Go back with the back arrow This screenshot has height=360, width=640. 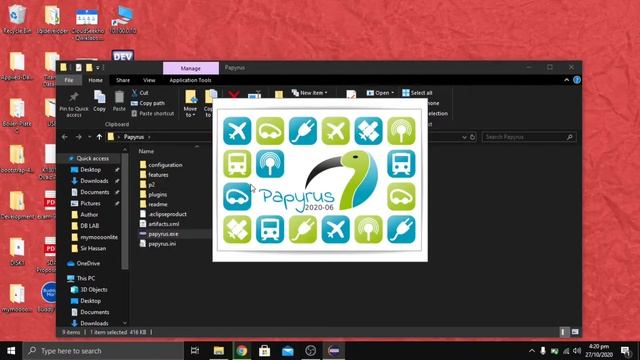(x=64, y=137)
